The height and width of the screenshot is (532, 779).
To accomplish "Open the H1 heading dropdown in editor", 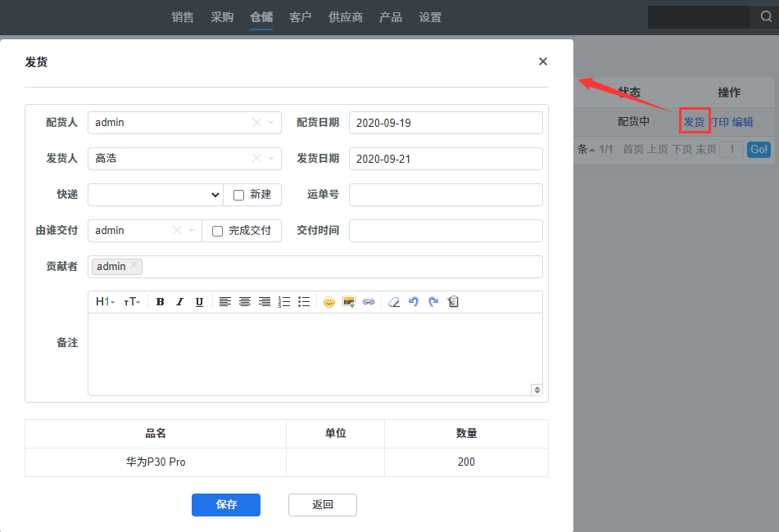I will [105, 302].
